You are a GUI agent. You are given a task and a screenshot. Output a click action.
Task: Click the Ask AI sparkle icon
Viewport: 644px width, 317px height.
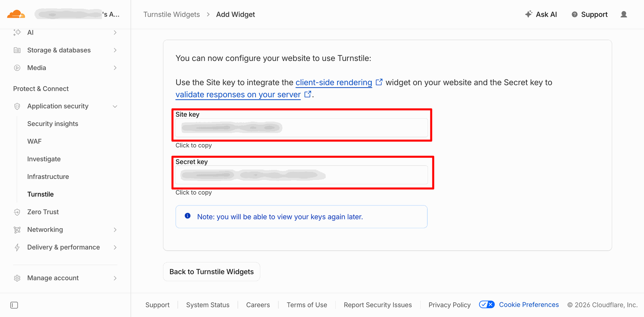coord(529,14)
